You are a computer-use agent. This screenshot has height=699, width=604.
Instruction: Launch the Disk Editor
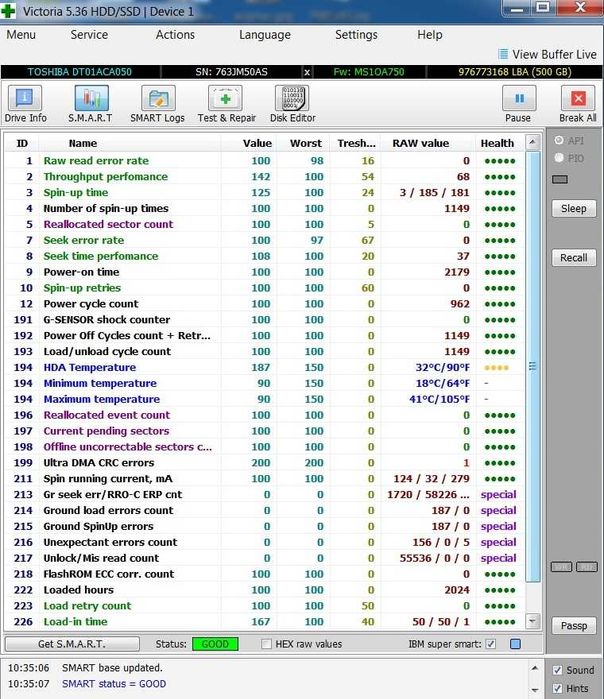coord(292,104)
